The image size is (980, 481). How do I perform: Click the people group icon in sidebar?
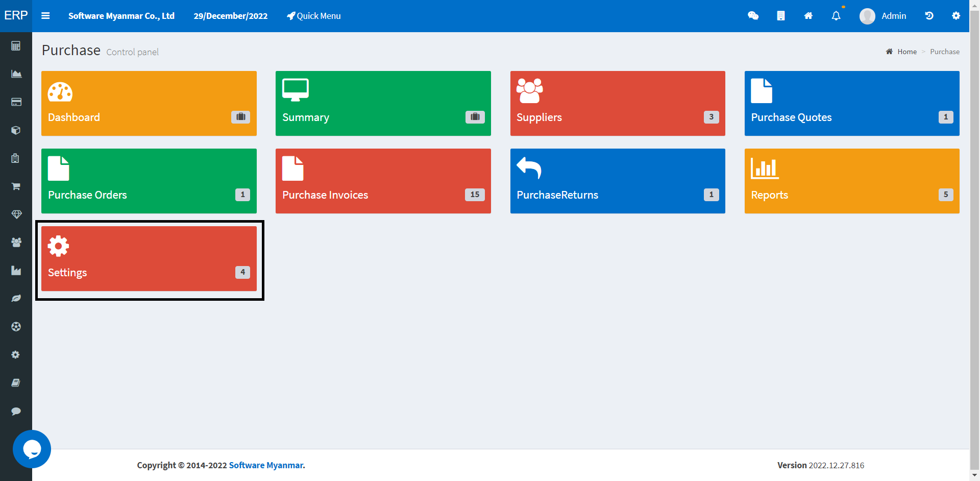pos(16,243)
